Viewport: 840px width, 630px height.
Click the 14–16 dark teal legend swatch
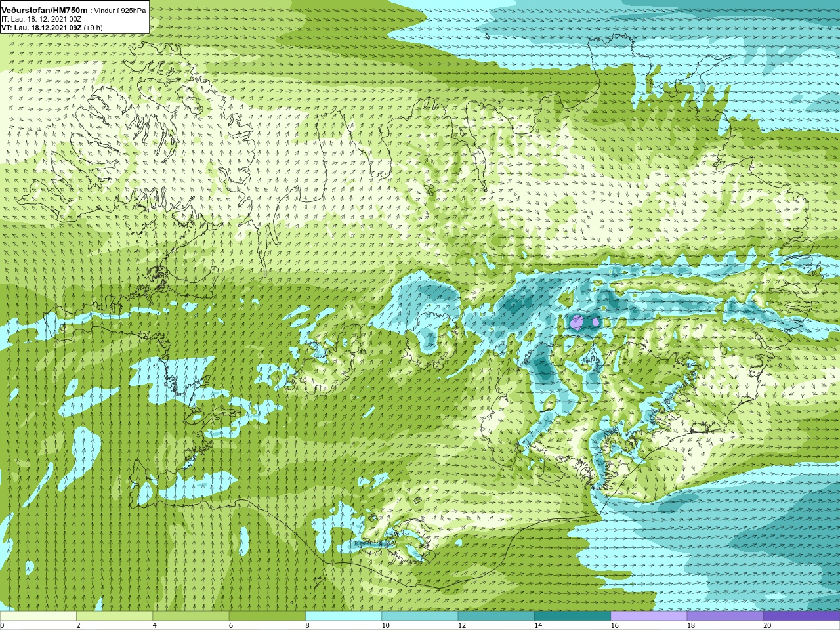[x=572, y=616]
